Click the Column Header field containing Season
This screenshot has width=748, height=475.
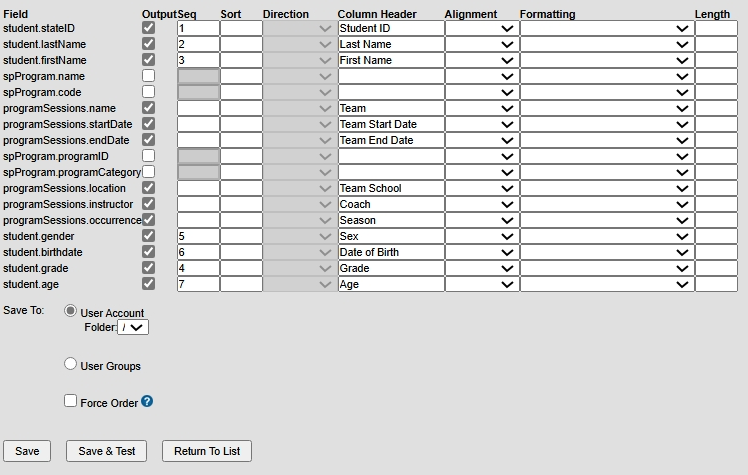click(x=391, y=220)
